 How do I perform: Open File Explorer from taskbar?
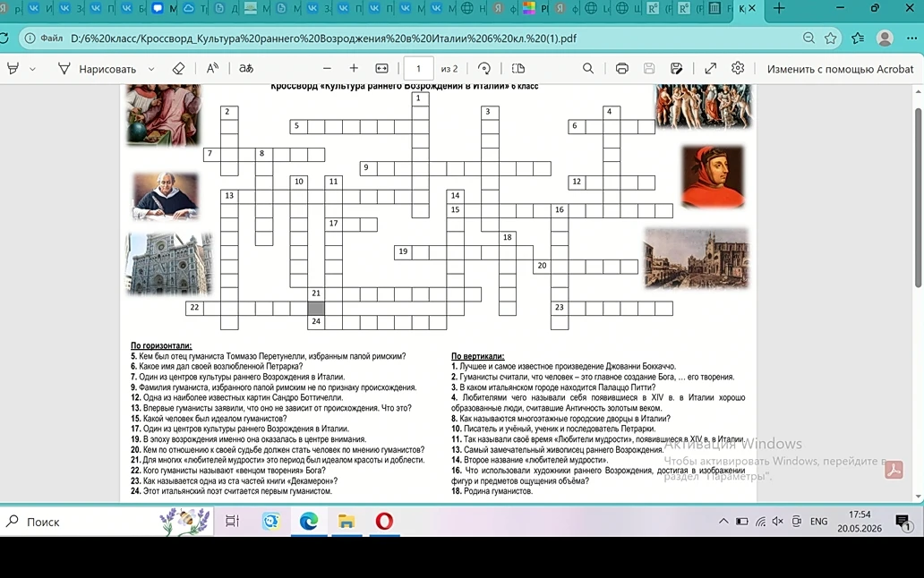[346, 521]
